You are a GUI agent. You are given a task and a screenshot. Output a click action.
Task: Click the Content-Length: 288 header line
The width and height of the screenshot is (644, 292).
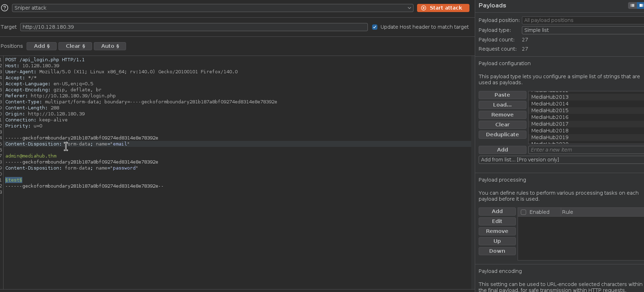tap(32, 108)
